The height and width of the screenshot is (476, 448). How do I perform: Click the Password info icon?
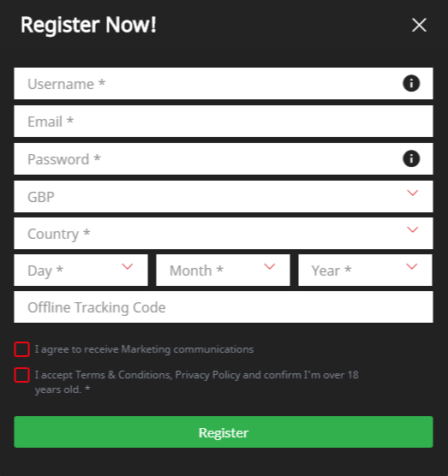[411, 158]
